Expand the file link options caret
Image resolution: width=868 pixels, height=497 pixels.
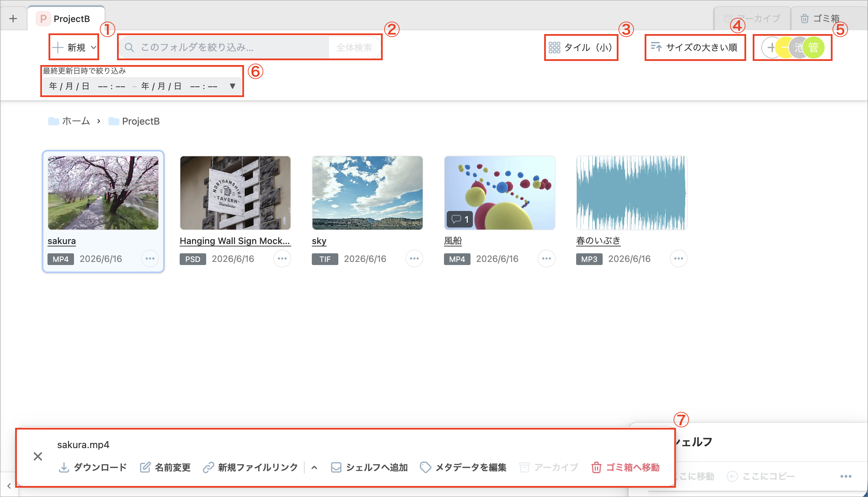pyautogui.click(x=314, y=467)
